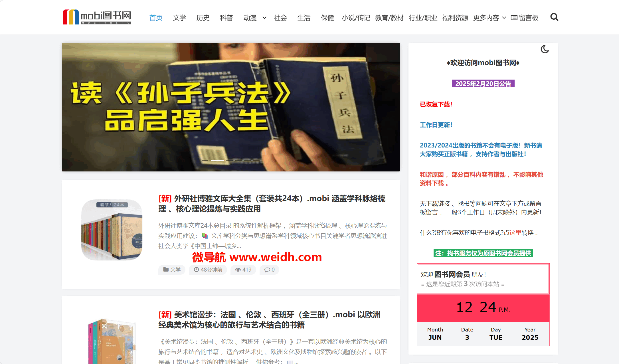Open the 小说/传记 menu item
The height and width of the screenshot is (364, 619).
(356, 18)
